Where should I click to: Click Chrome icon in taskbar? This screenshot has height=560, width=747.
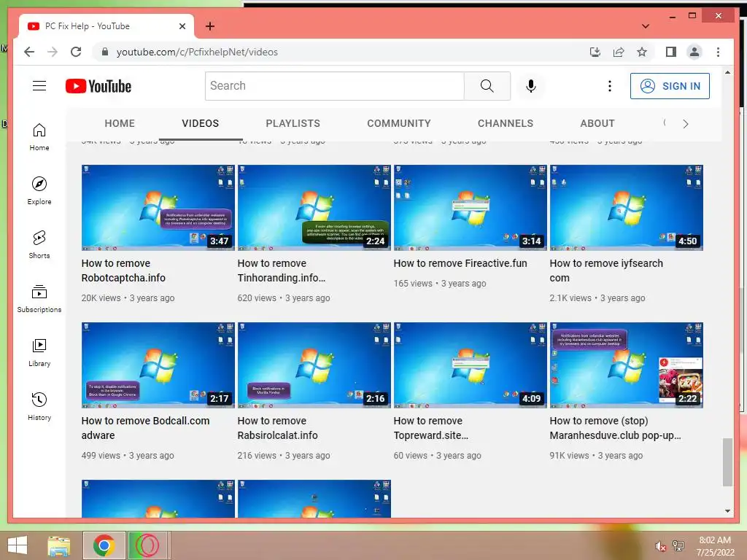tap(104, 545)
